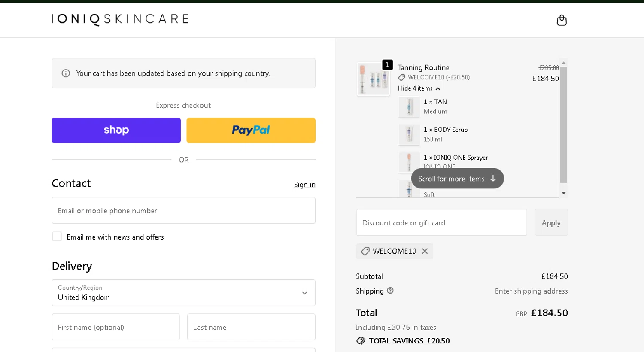Image resolution: width=644 pixels, height=352 pixels.
Task: Remove the WELCOME10 discount code
Action: point(425,251)
